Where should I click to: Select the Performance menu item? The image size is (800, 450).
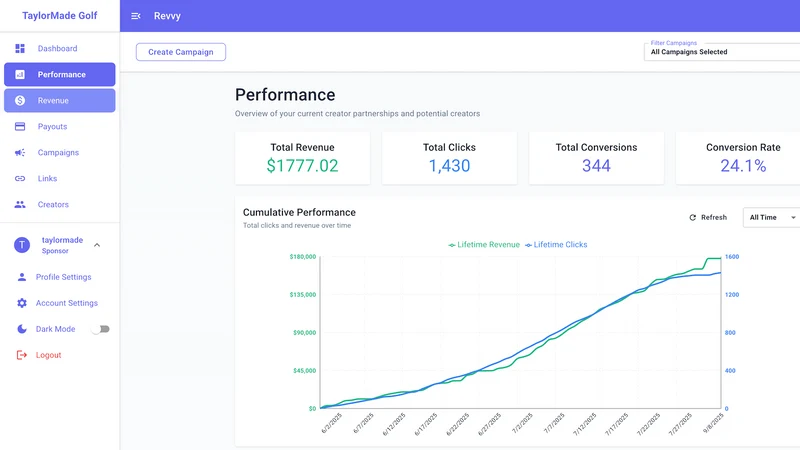[60, 74]
